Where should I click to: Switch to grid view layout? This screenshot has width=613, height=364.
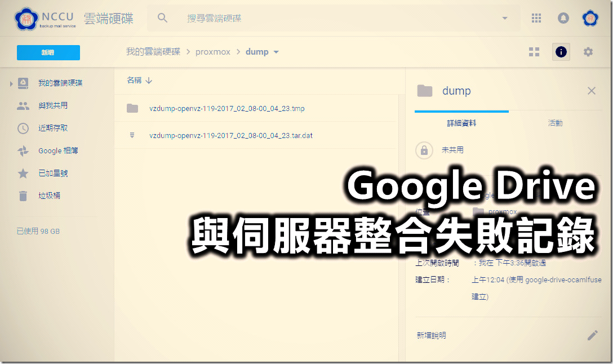pyautogui.click(x=534, y=52)
